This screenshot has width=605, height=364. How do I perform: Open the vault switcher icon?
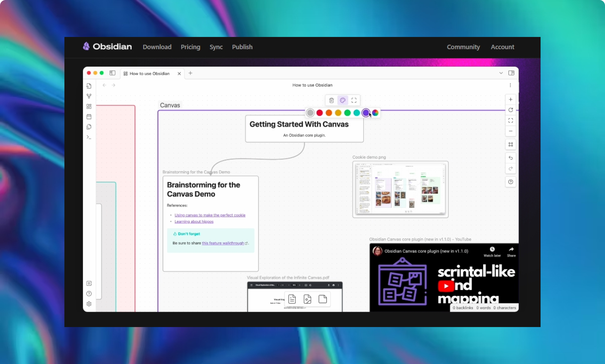click(89, 283)
